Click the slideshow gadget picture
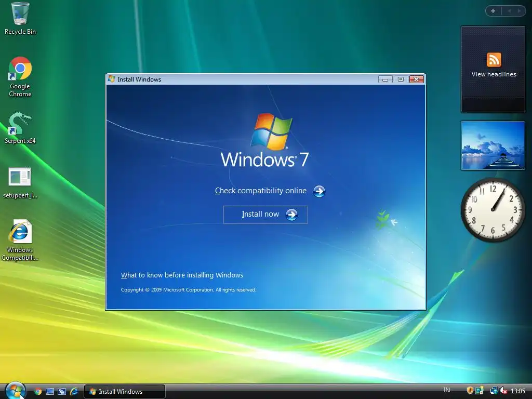The height and width of the screenshot is (399, 532). [493, 145]
